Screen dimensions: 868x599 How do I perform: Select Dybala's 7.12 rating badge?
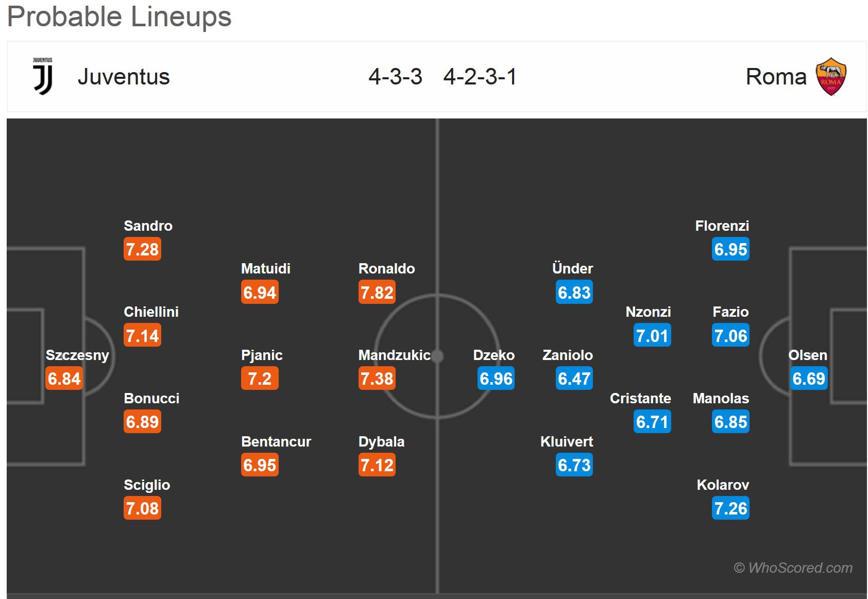click(377, 465)
